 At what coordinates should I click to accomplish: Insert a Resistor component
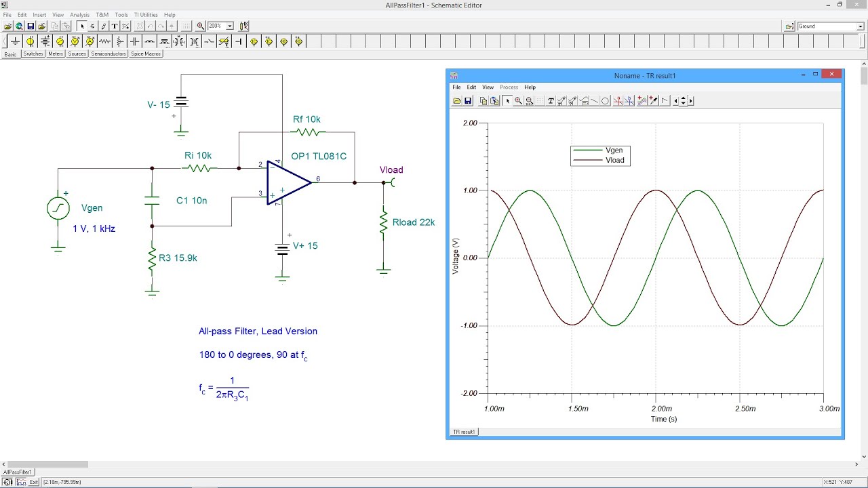[104, 41]
